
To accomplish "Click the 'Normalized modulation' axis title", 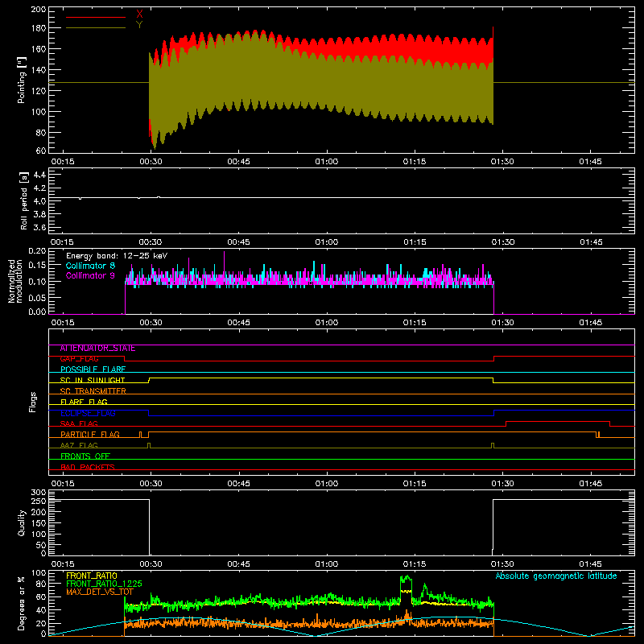I will pos(15,281).
